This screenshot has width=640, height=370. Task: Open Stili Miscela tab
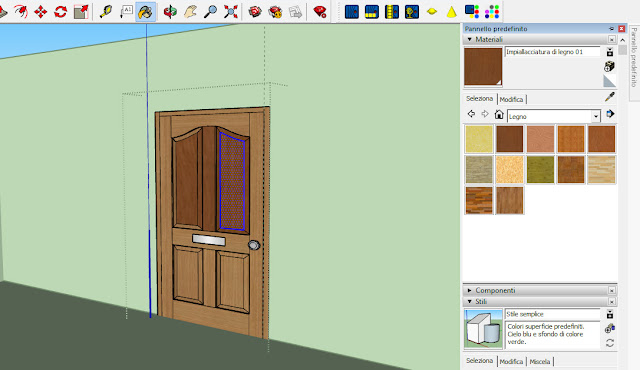point(540,361)
